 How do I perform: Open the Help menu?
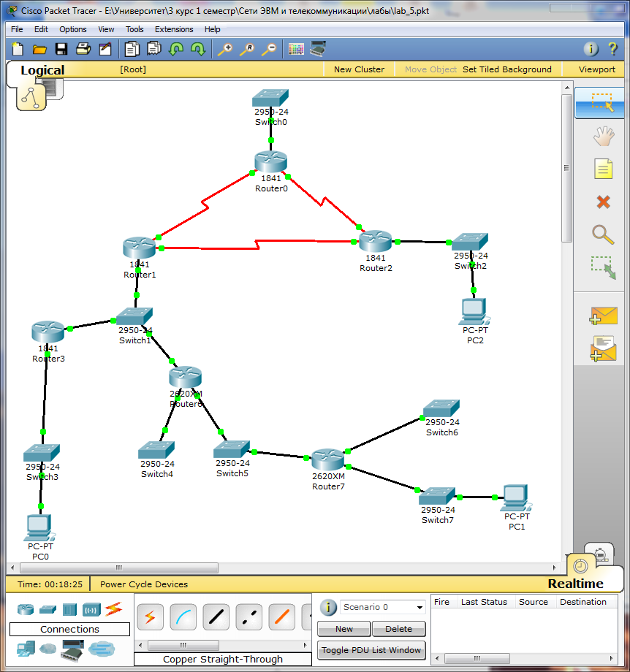[212, 29]
